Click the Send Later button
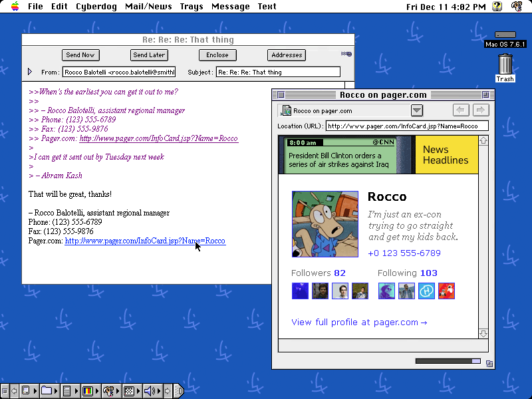Screen dimensions: 532x399 point(149,55)
